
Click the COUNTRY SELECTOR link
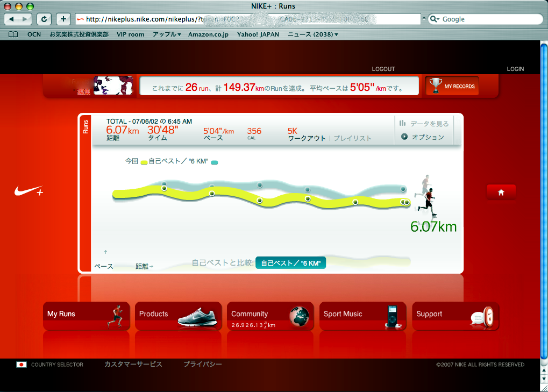pyautogui.click(x=57, y=365)
